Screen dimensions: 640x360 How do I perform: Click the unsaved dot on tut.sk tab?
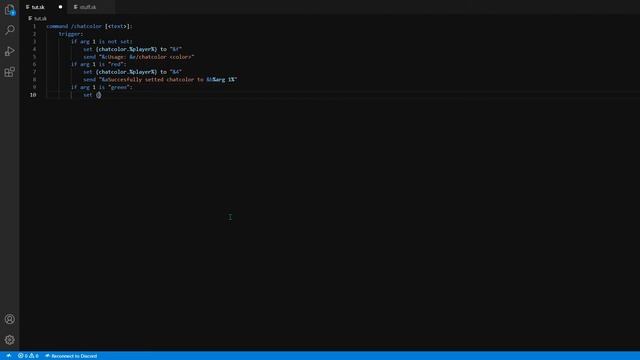click(60, 7)
